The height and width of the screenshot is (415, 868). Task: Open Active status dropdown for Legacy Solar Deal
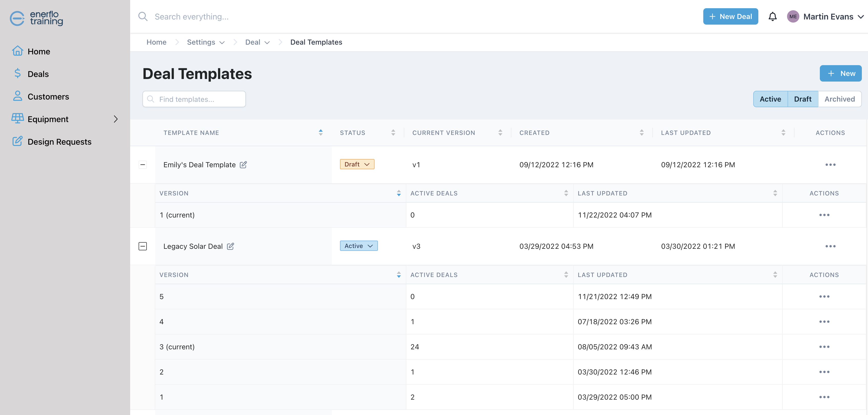358,246
